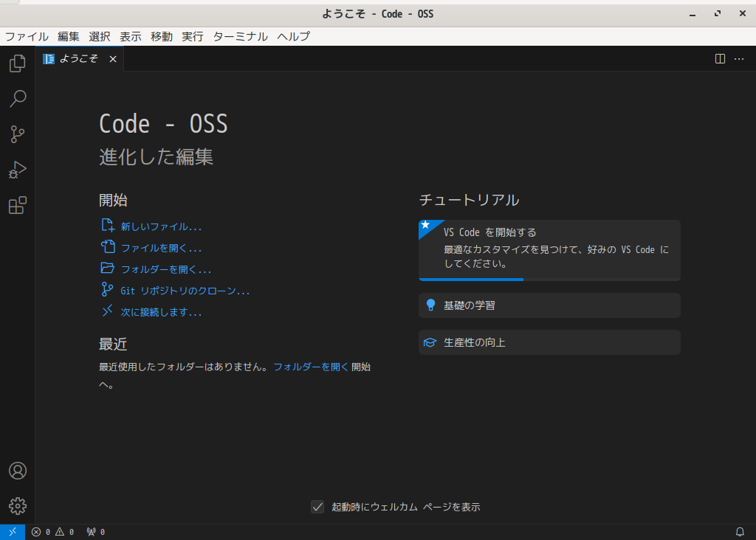Screen dimensions: 756x540
Task: Click the 次に接続します... link
Action: click(151, 312)
